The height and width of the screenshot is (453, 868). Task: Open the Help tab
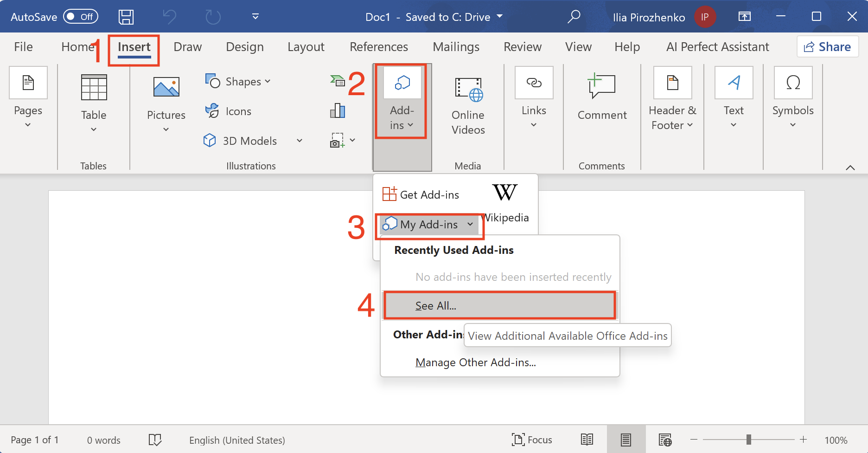pos(627,47)
